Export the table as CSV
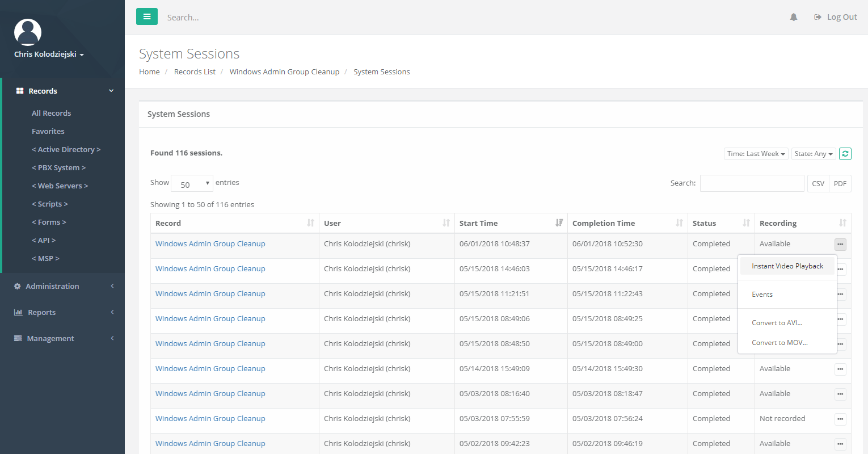The image size is (868, 454). click(818, 183)
